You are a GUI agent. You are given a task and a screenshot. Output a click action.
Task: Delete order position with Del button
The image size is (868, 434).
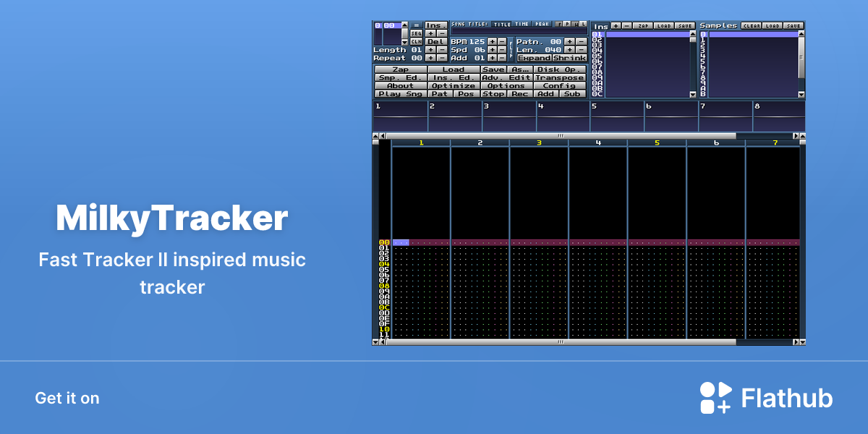[x=436, y=42]
